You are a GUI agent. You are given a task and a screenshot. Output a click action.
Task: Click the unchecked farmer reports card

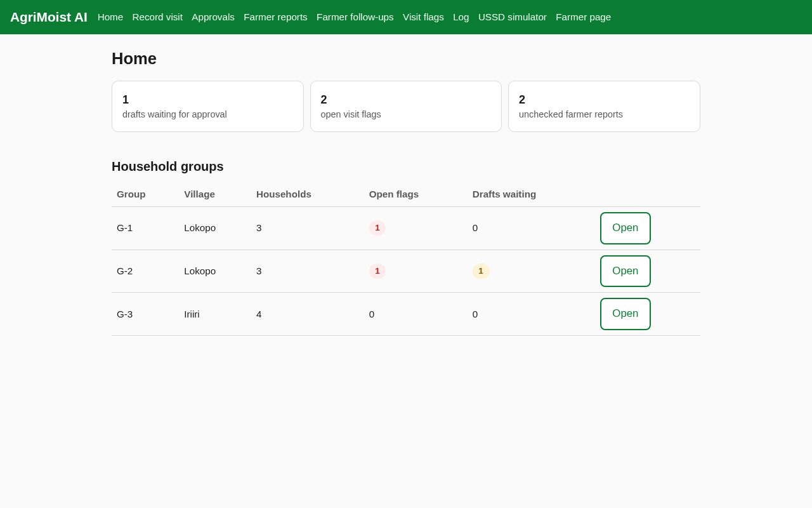604,106
